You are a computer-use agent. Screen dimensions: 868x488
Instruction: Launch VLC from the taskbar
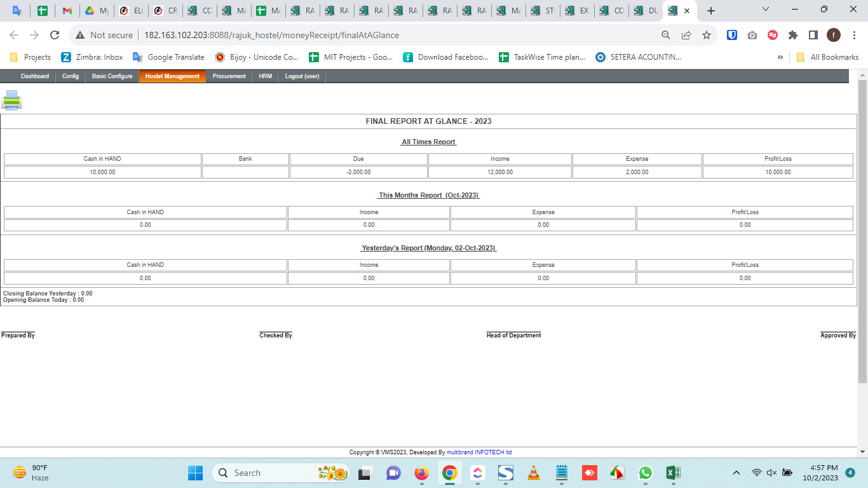pos(534,473)
